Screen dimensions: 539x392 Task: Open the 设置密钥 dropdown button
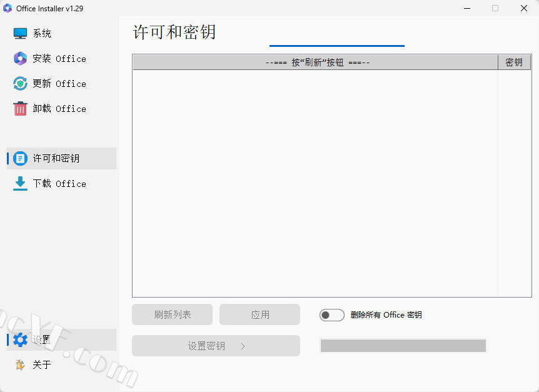pos(216,346)
